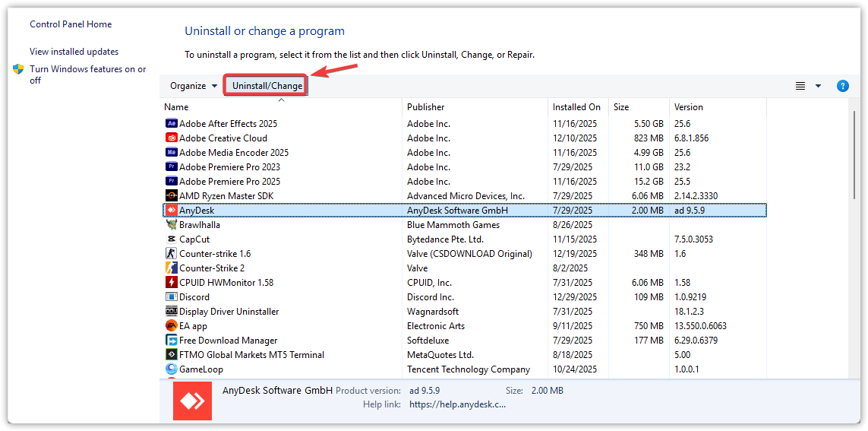
Task: Sort by Installed On column header
Action: pyautogui.click(x=576, y=107)
